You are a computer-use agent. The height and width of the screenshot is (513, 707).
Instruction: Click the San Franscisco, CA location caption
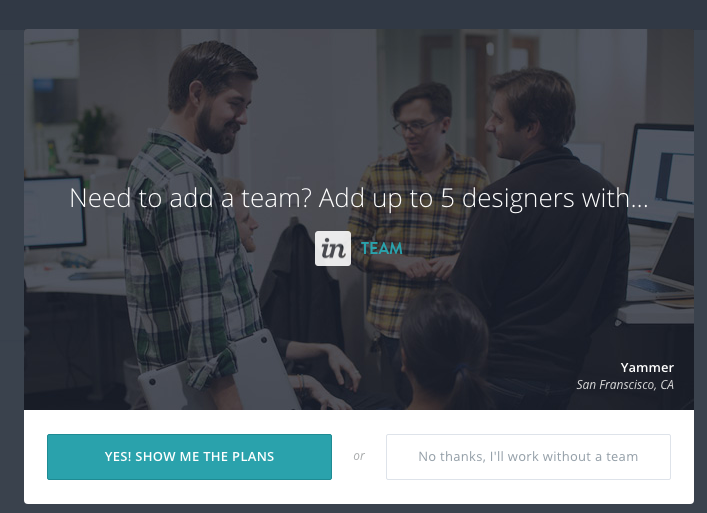[x=625, y=385]
